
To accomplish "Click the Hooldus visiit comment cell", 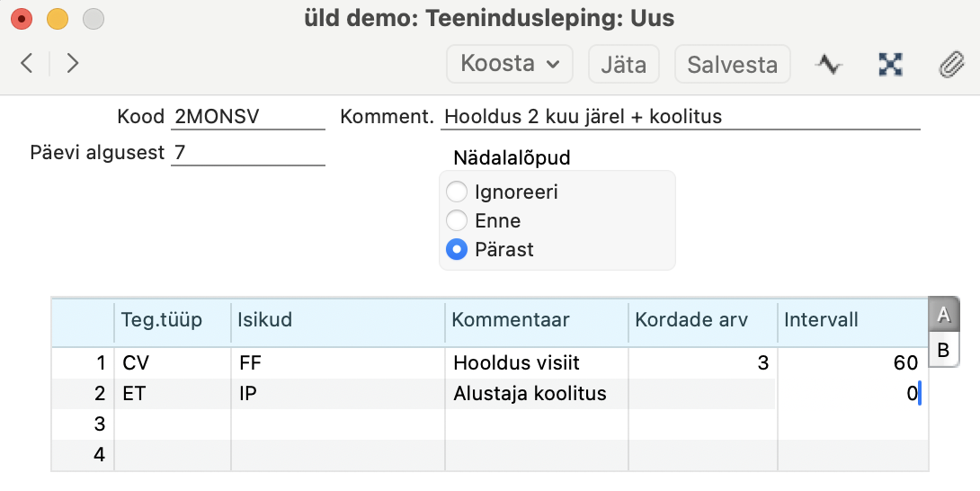I will [x=536, y=362].
